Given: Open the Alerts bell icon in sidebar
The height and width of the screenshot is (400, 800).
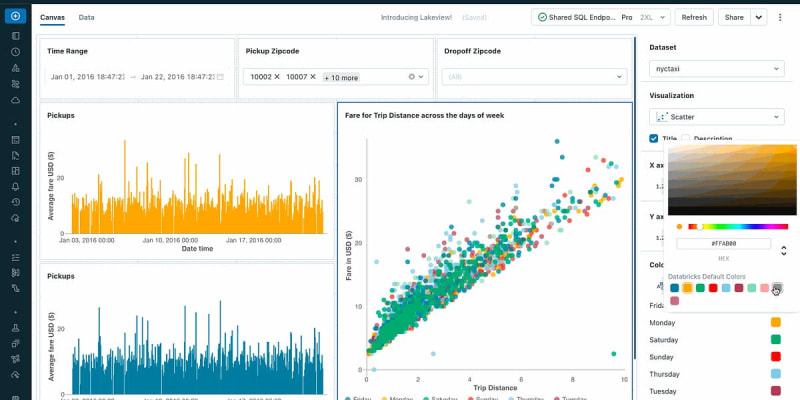Looking at the screenshot, I should pos(15,186).
